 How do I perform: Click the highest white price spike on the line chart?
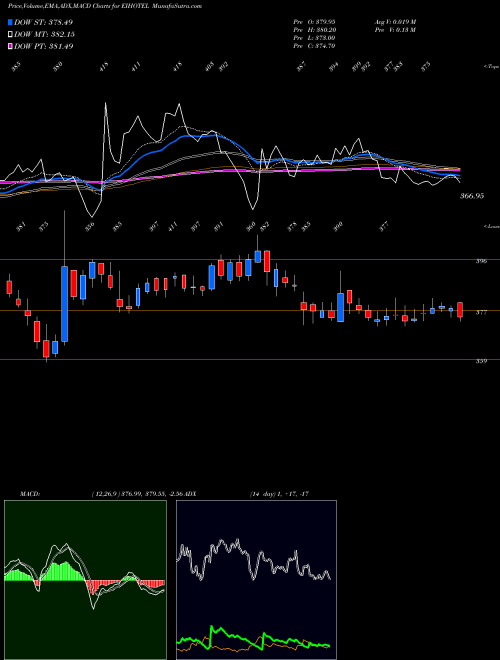[105, 104]
